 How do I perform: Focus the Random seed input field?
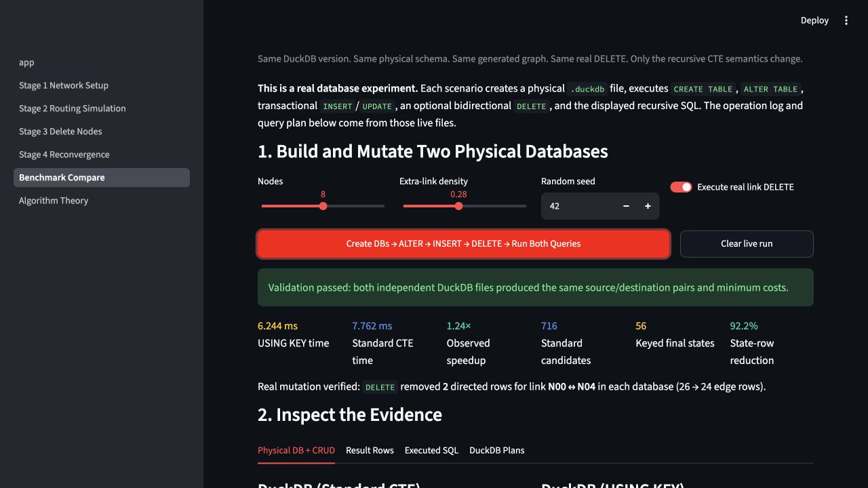pos(578,206)
